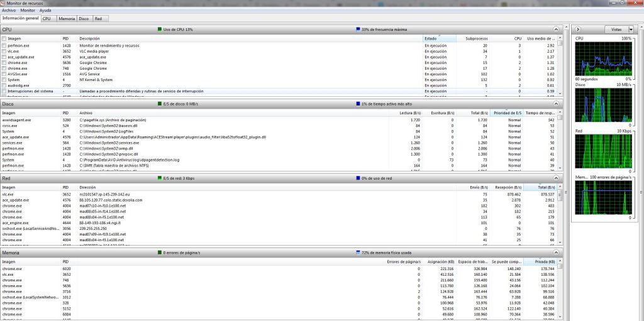644x321 pixels.
Task: Sort Disco list by Prioridad de E/S column
Action: coord(506,113)
